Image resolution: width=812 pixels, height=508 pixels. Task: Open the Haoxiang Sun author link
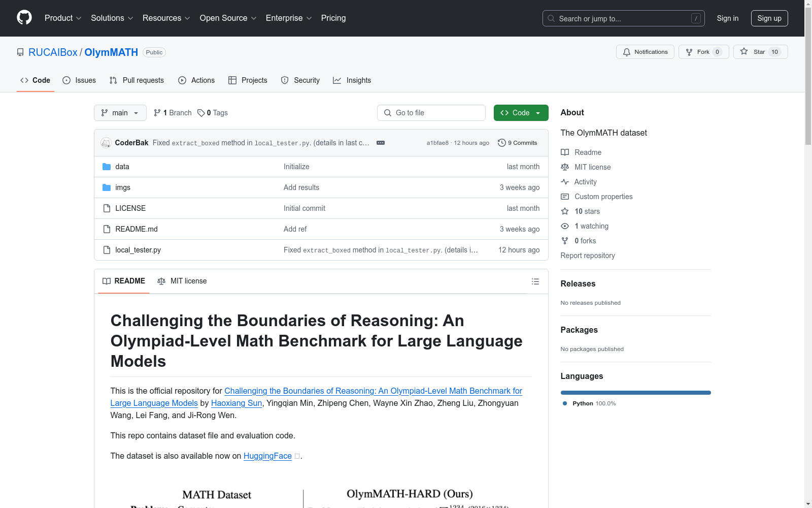[236, 403]
